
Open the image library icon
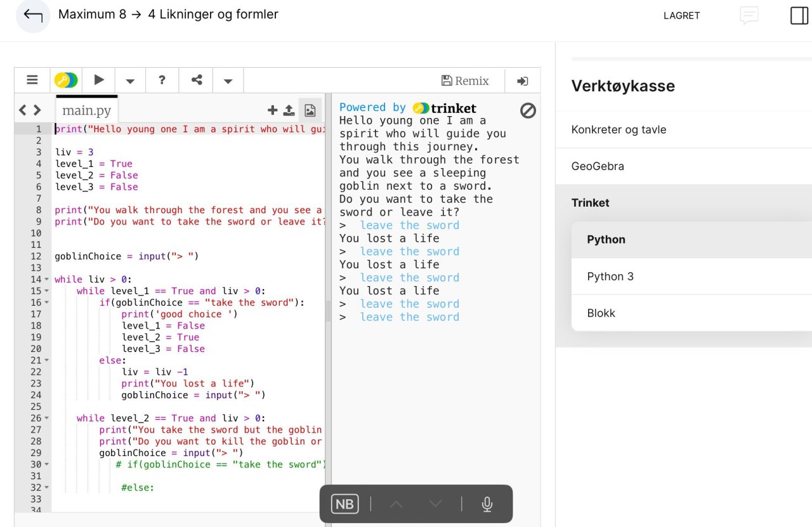pyautogui.click(x=310, y=110)
